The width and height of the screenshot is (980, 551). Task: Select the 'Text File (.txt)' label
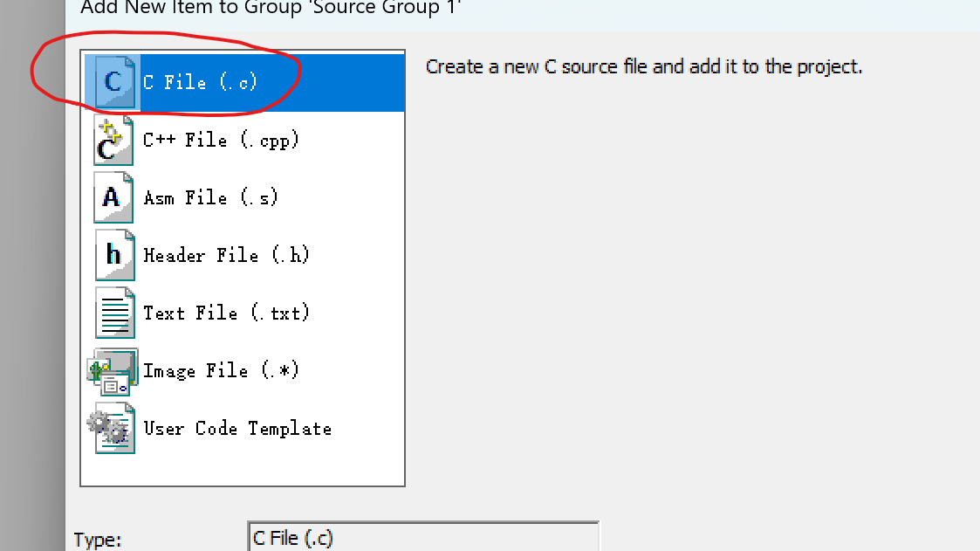[x=226, y=313]
